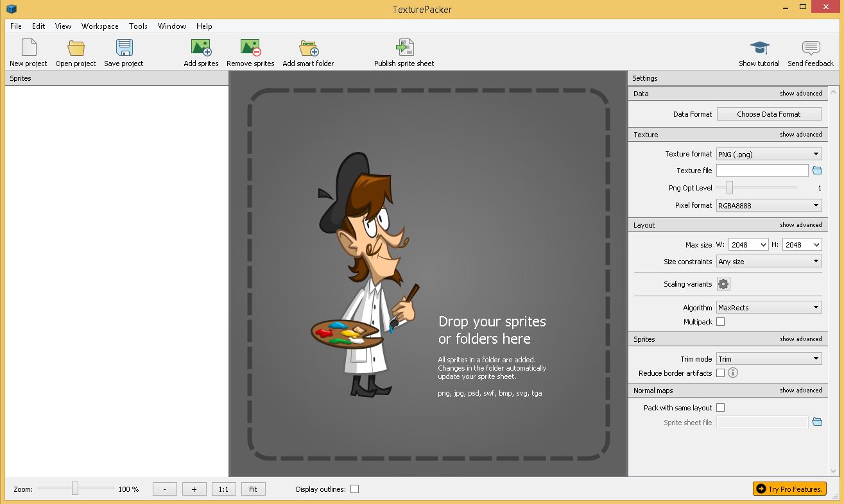The image size is (844, 504).
Task: Click the empty Sprites list panel
Action: click(117, 281)
